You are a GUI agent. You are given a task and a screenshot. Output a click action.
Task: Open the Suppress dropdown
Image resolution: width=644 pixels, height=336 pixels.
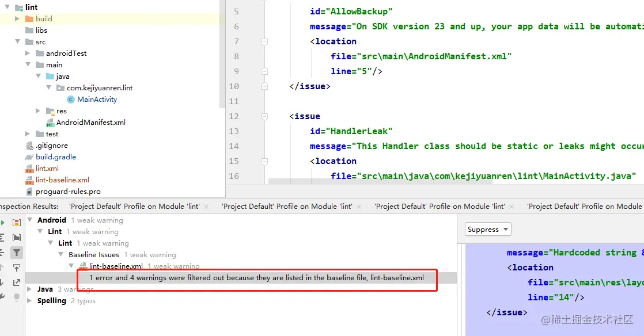click(x=488, y=230)
